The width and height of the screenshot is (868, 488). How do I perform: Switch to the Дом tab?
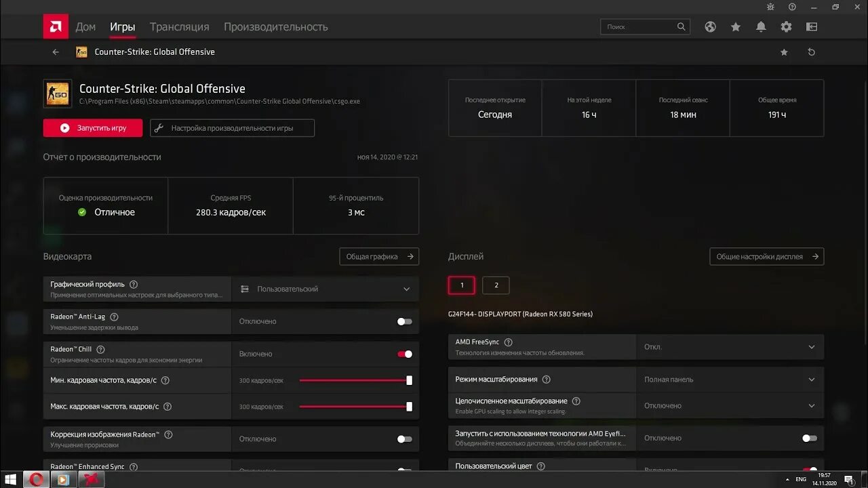pos(85,27)
